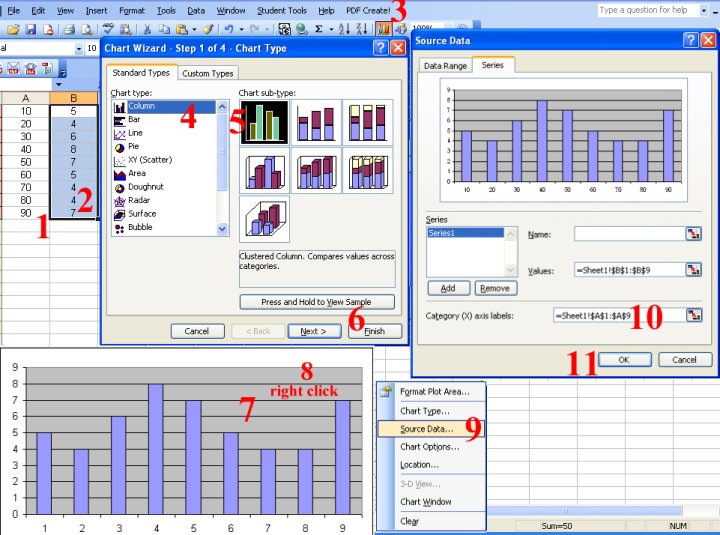Click the Values range input field
Image resolution: width=720 pixels, height=535 pixels.
pyautogui.click(x=630, y=270)
